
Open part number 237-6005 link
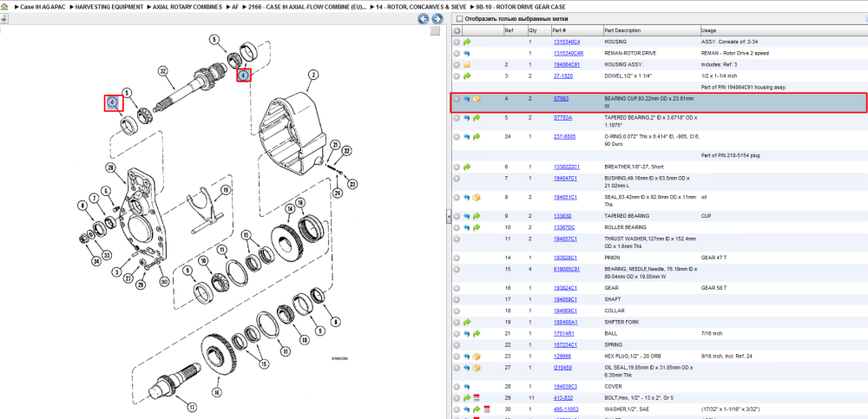coord(564,136)
